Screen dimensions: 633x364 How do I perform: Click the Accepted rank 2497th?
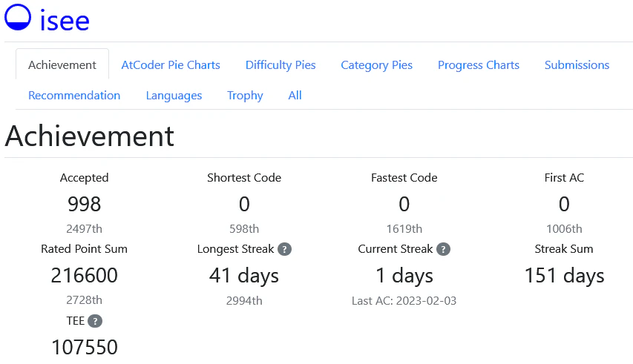(85, 229)
